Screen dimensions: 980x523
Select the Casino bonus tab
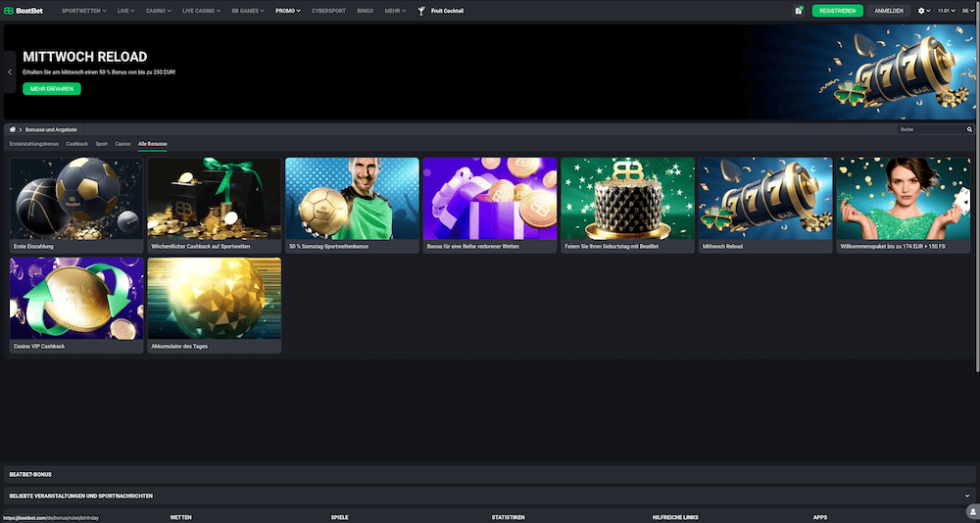coord(123,144)
